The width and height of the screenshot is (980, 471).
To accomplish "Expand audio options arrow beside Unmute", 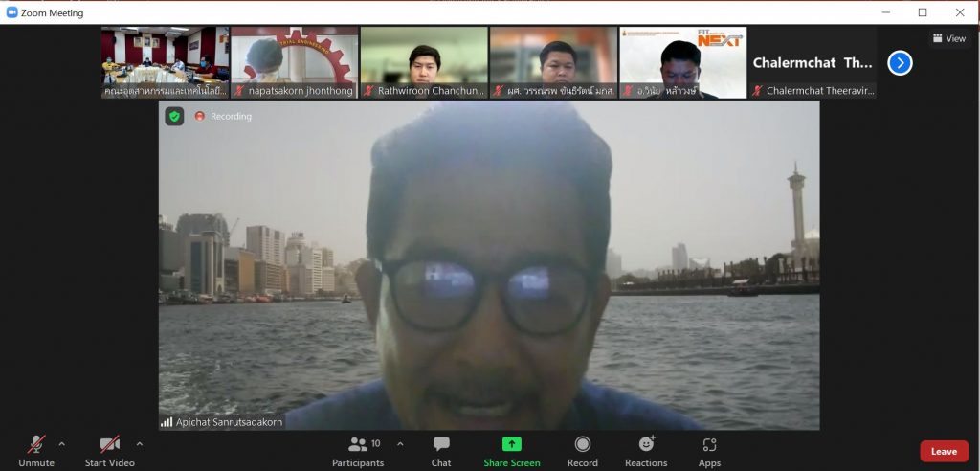I will coord(62,444).
